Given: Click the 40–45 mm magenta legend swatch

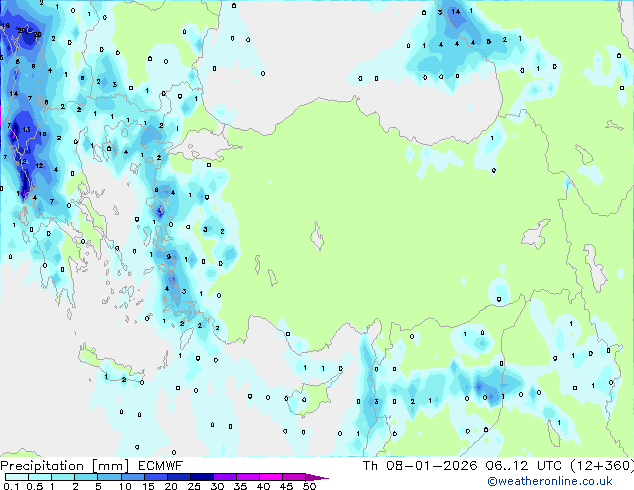Looking at the screenshot, I should coord(271,477).
